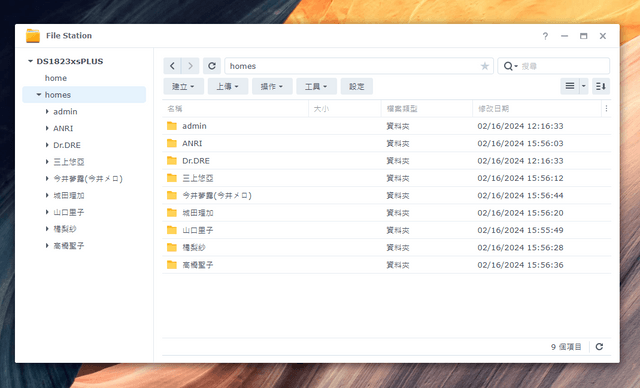Expand the ANRI tree node arrow
Image resolution: width=640 pixels, height=388 pixels.
[x=47, y=128]
